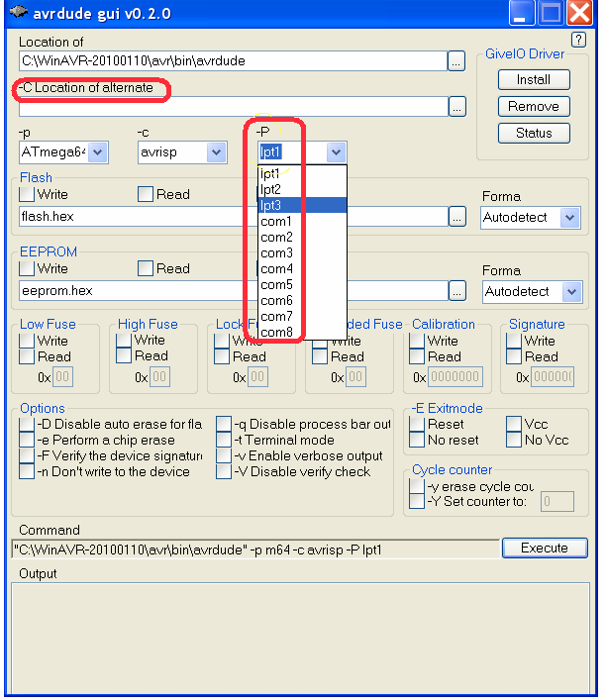The image size is (606, 700).
Task: Enable EEPROM Write checkbox
Action: [x=27, y=268]
